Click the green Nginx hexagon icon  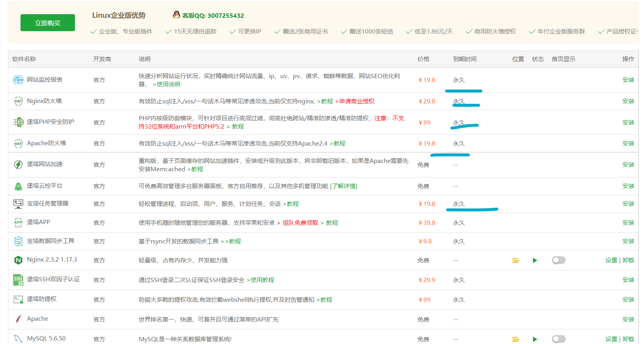[18, 260]
